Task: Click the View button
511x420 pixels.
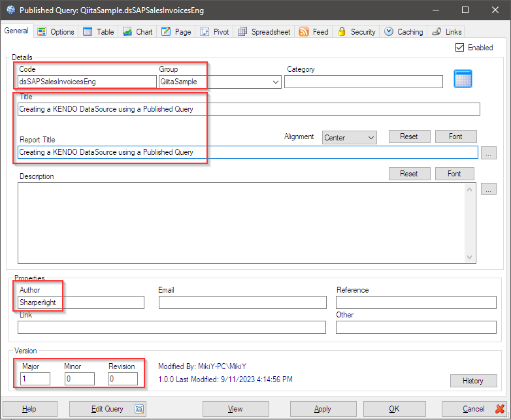Action: (236, 409)
